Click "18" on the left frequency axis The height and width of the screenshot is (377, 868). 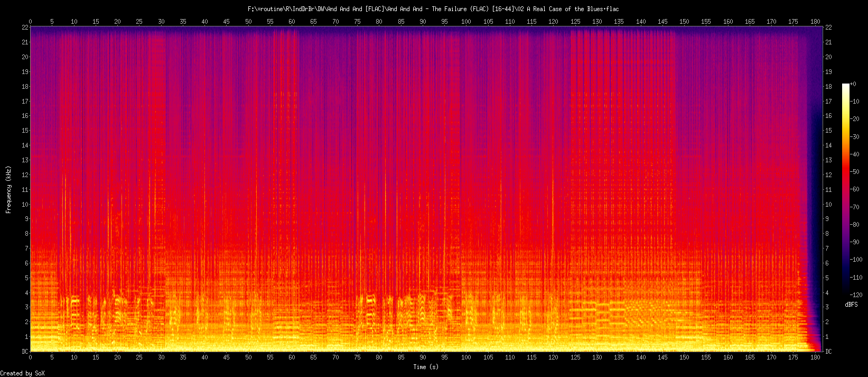pyautogui.click(x=24, y=86)
